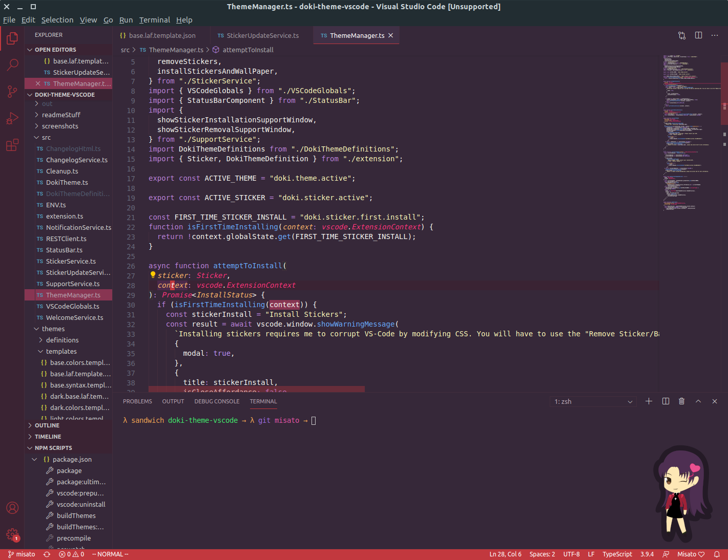
Task: Click the Compare Changes icon in editor toolbar
Action: 682,35
